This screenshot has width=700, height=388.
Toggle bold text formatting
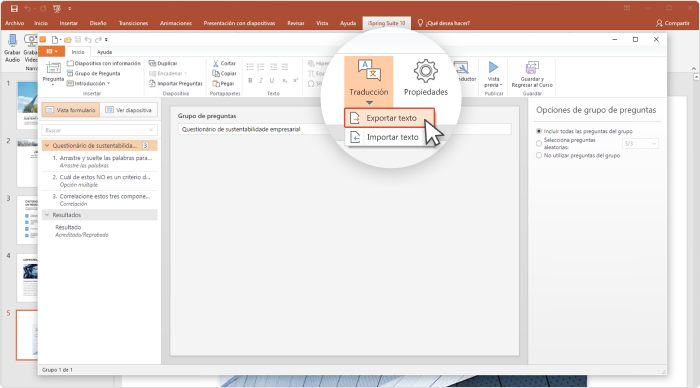(250, 80)
